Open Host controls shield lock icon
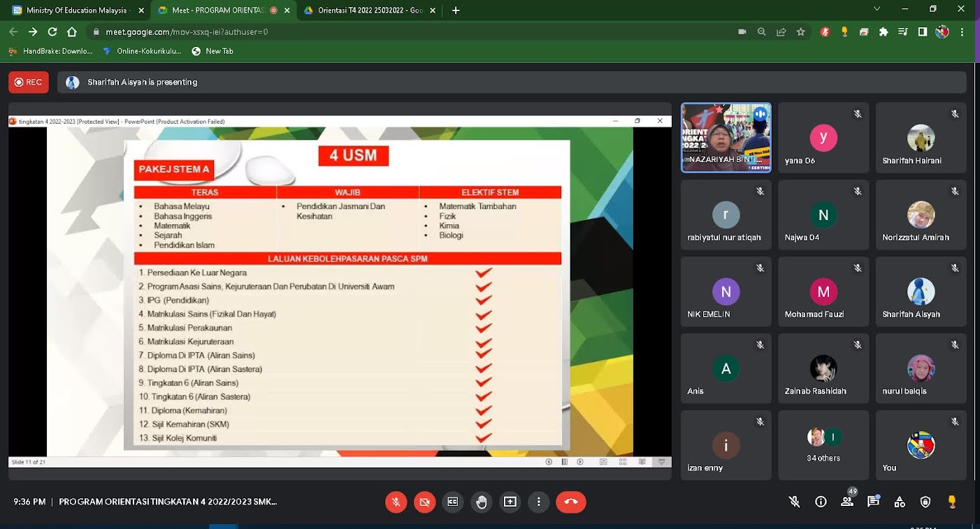This screenshot has height=529, width=980. pos(925,502)
